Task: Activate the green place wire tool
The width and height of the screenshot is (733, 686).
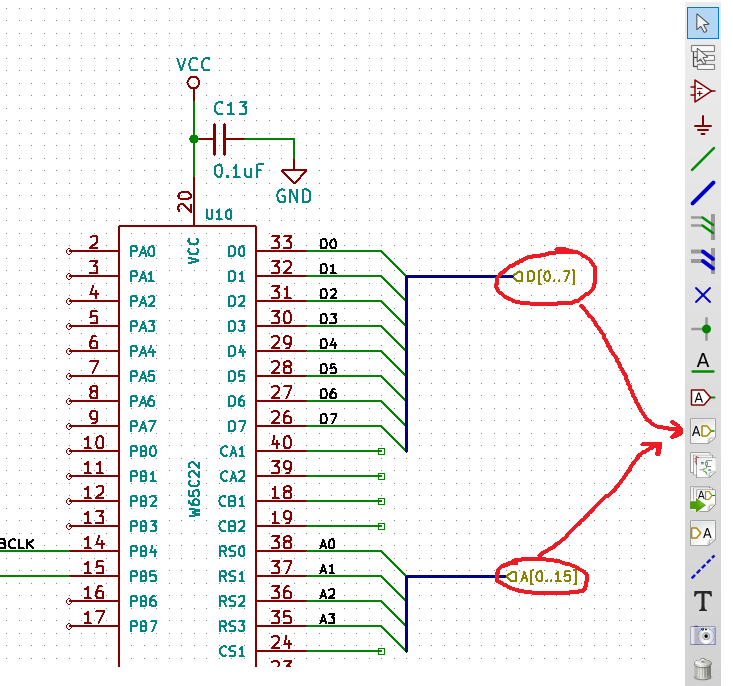Action: (x=703, y=159)
